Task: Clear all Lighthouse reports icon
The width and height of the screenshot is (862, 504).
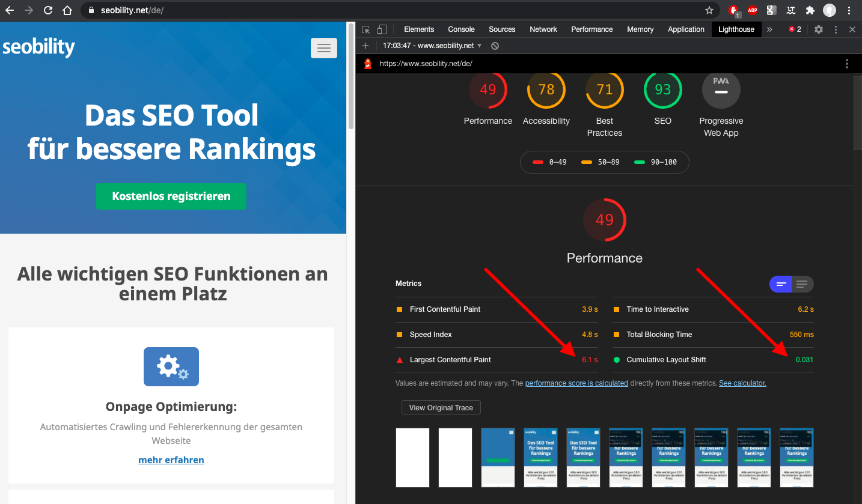Action: click(x=495, y=46)
